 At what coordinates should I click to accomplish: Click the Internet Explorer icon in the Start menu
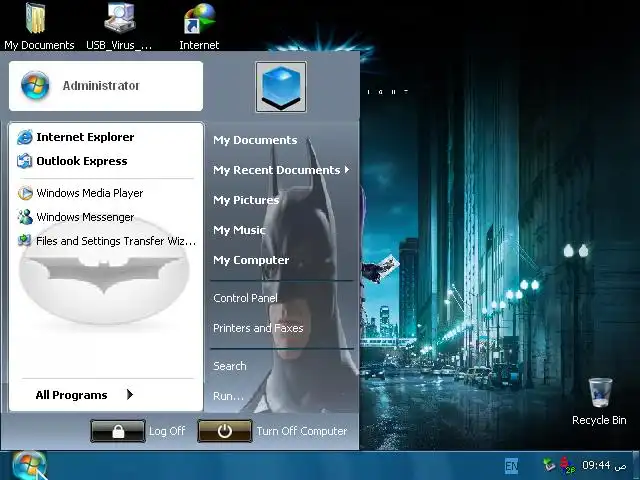coord(24,137)
